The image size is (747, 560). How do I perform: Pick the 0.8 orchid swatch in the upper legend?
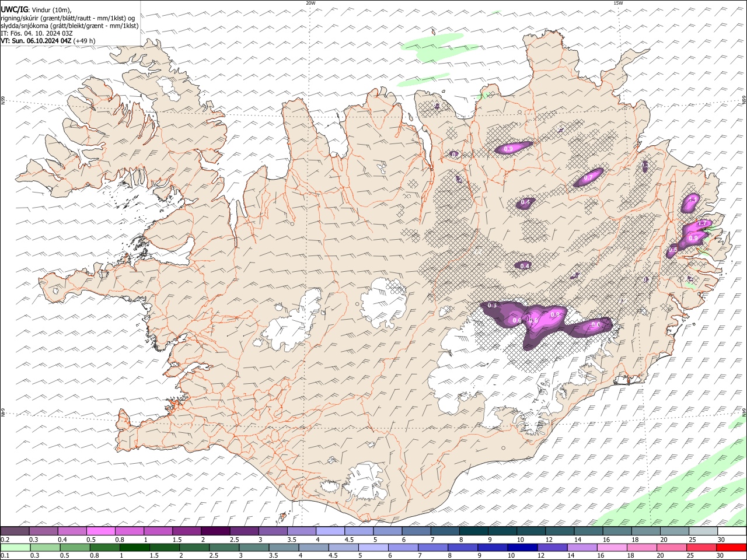click(129, 531)
